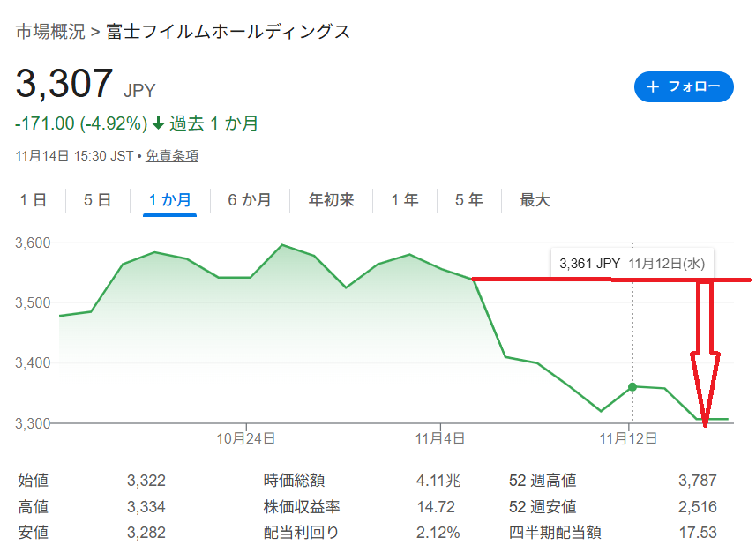This screenshot has height=560, width=756.
Task: Select the 1か月 range tab
Action: [x=169, y=200]
